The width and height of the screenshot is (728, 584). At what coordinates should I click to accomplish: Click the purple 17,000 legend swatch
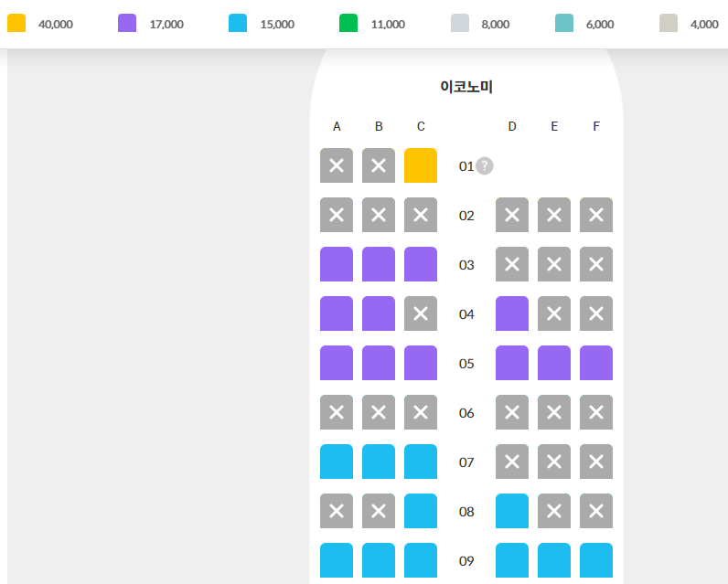coord(127,24)
